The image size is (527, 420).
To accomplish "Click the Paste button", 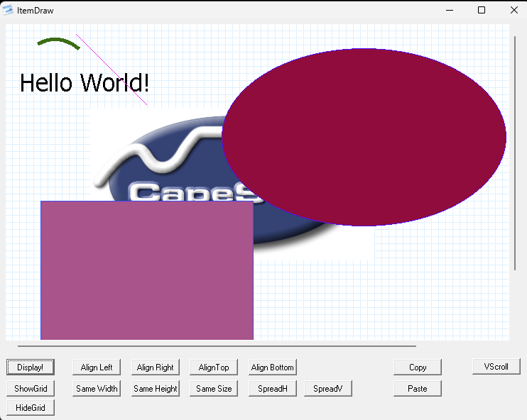I will click(418, 389).
